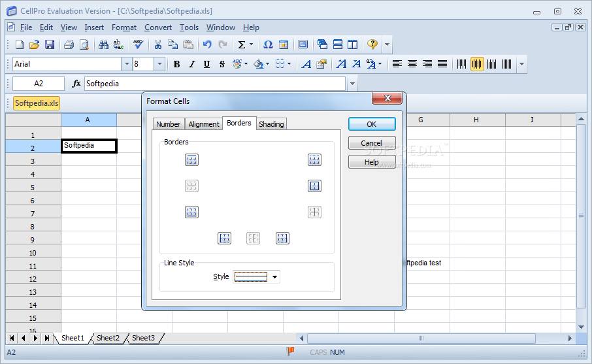Viewport: 592px width, 364px height.
Task: Paste from clipboard icon
Action: 188,44
